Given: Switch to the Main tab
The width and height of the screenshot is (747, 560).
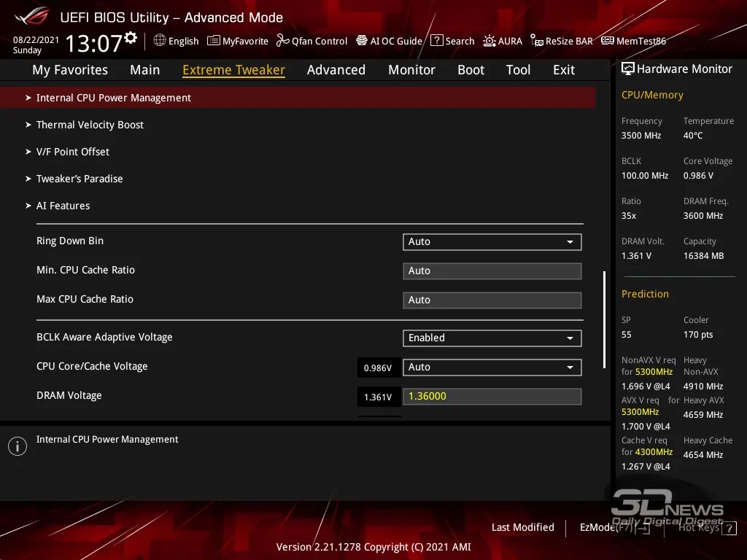Looking at the screenshot, I should click(x=145, y=70).
